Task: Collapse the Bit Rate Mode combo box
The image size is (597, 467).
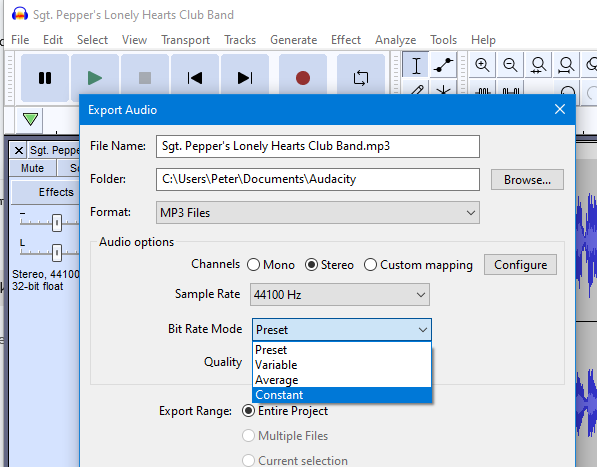Action: tap(342, 330)
